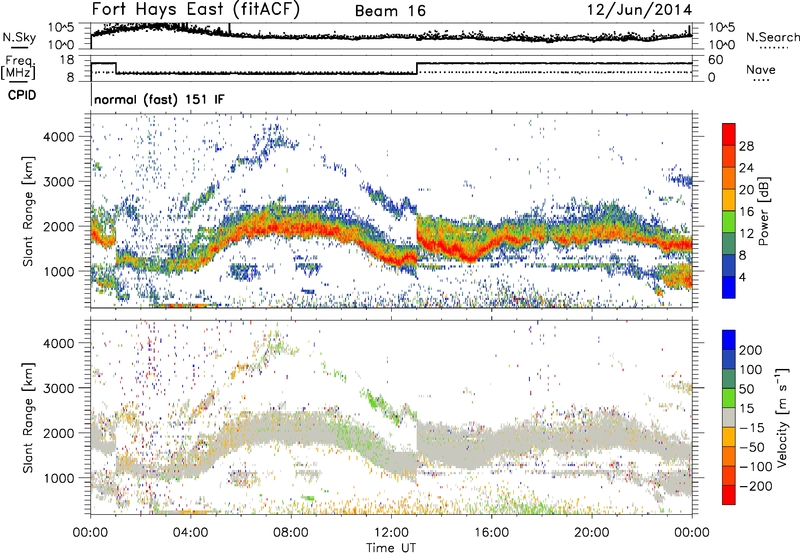
Task: Click the power colorbar value '28'
Action: pyautogui.click(x=746, y=146)
